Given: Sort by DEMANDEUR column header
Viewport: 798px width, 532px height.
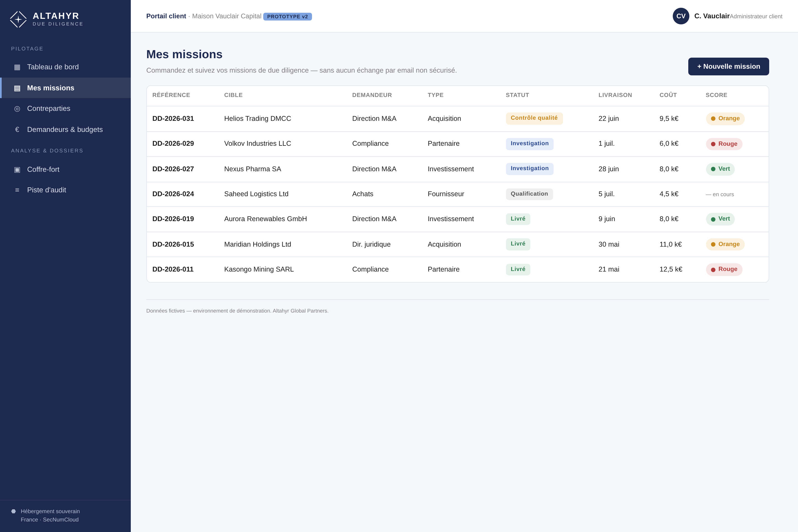Looking at the screenshot, I should [x=372, y=95].
